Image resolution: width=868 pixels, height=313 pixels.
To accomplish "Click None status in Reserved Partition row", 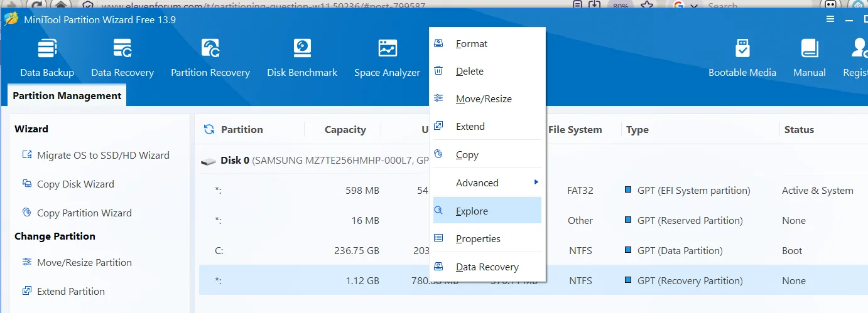I will 794,221.
